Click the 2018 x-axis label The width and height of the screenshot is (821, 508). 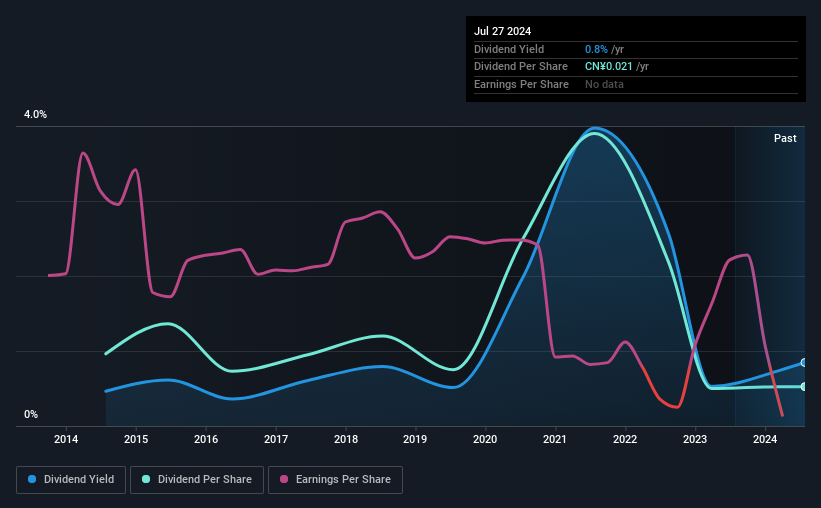(x=346, y=439)
